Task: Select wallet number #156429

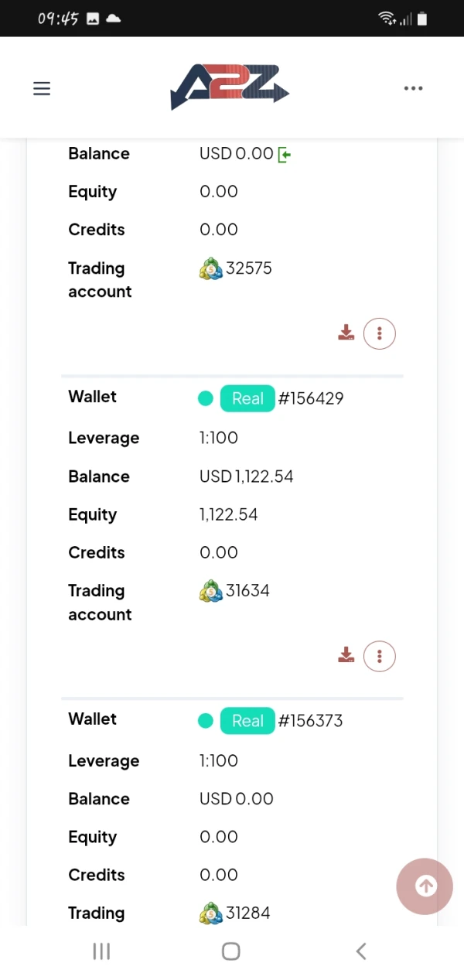Action: point(311,398)
